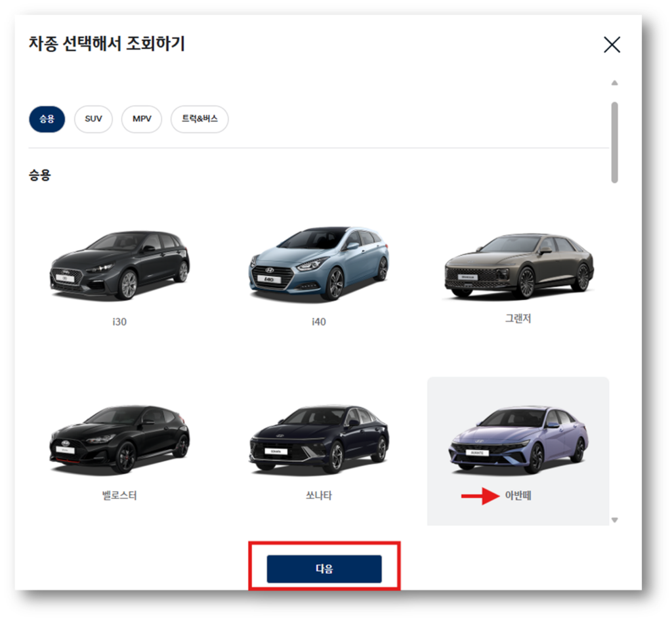Select the 승용 category pill
This screenshot has height=621, width=672.
point(47,119)
